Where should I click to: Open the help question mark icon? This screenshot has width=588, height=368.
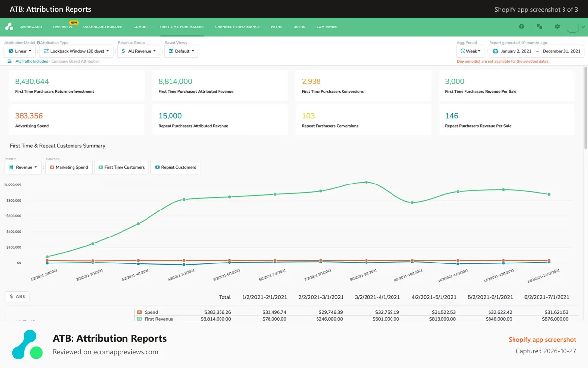point(521,26)
